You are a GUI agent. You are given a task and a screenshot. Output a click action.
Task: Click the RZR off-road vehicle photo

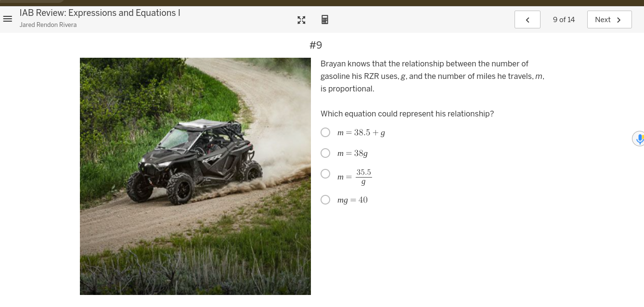click(195, 176)
